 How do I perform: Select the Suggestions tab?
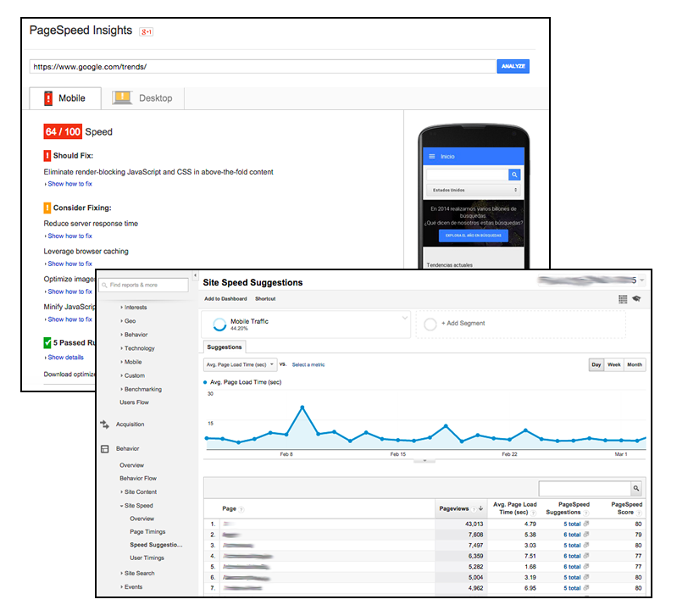(225, 347)
